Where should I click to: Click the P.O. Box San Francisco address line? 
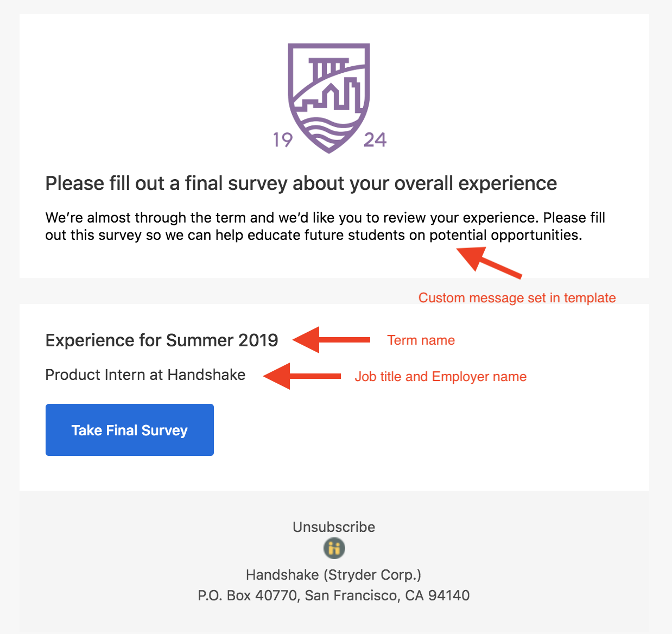[334, 595]
